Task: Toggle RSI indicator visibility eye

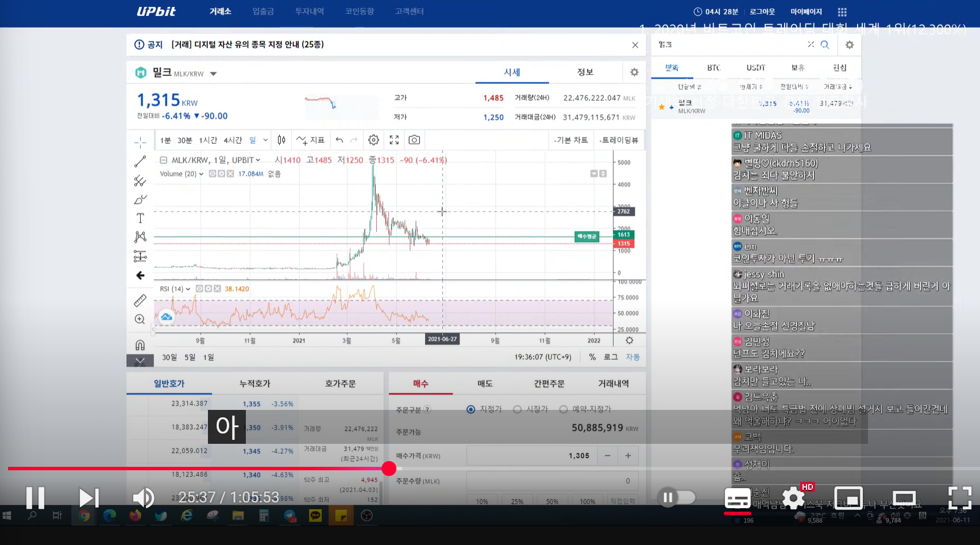Action: [199, 289]
